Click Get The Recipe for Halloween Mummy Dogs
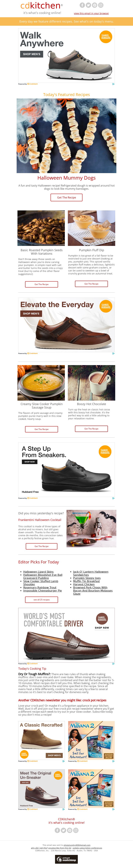This screenshot has width=133, height=868. pyautogui.click(x=66, y=197)
